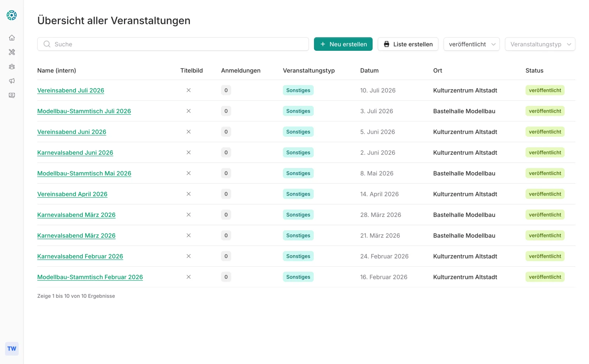
Task: Click title image X for Modellbau-Stammtisch Juli 2026
Action: pos(188,111)
